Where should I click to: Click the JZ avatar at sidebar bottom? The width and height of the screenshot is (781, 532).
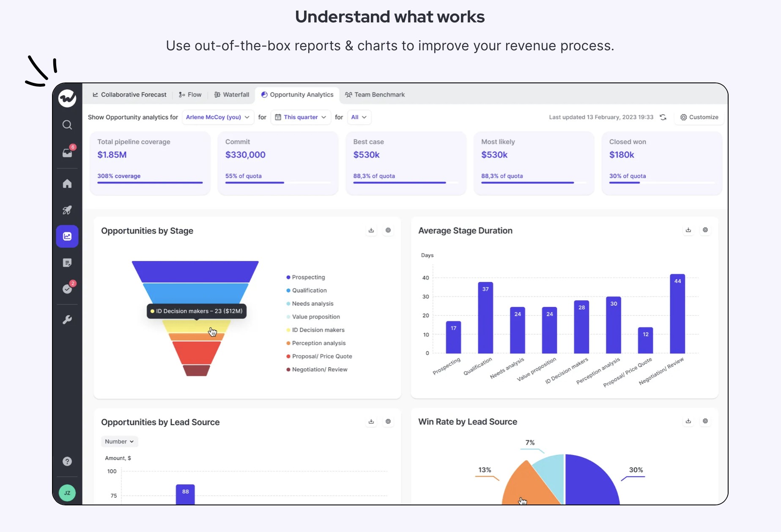[x=67, y=493]
